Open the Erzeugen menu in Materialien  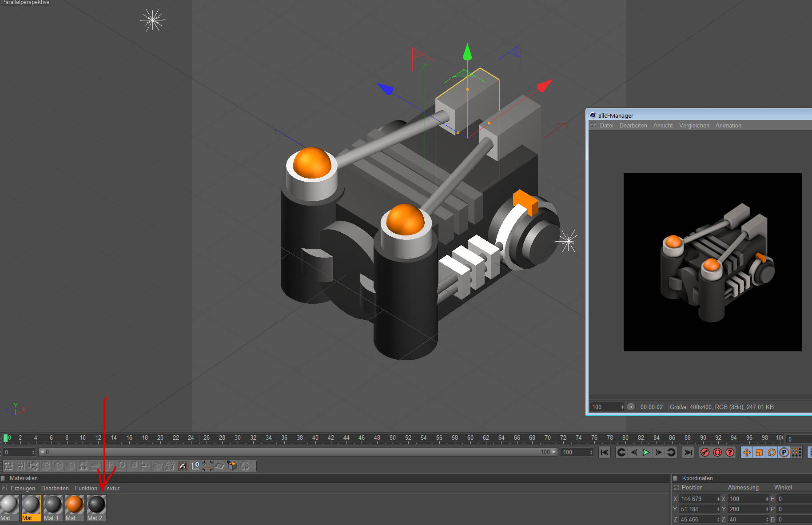point(23,488)
